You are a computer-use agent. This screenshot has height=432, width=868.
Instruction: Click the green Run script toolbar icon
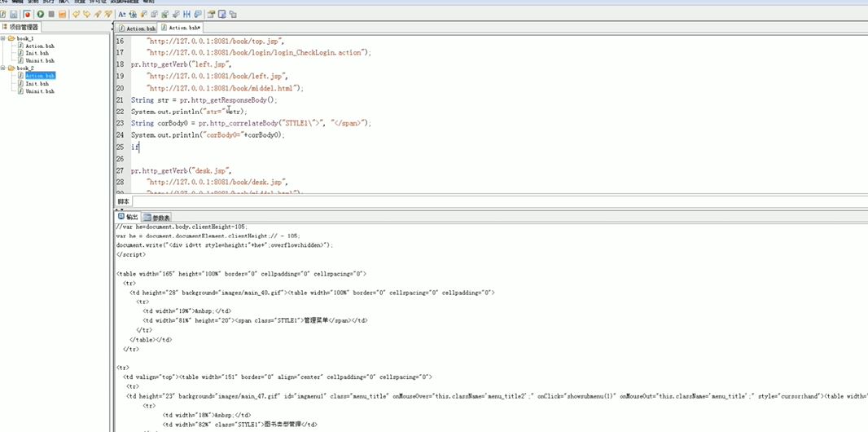pyautogui.click(x=40, y=14)
